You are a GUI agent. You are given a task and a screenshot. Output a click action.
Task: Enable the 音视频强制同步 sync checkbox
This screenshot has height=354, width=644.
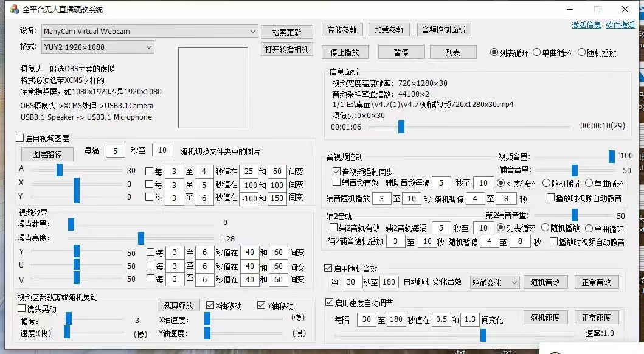[338, 171]
